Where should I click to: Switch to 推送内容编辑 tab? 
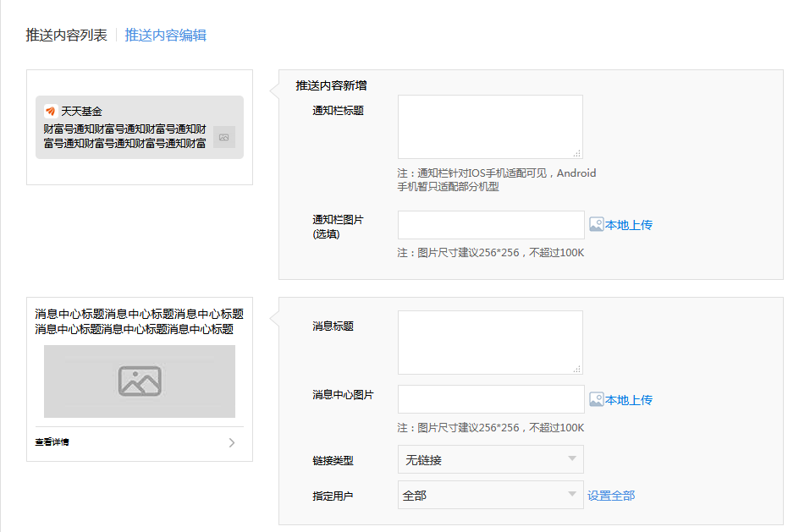(166, 36)
